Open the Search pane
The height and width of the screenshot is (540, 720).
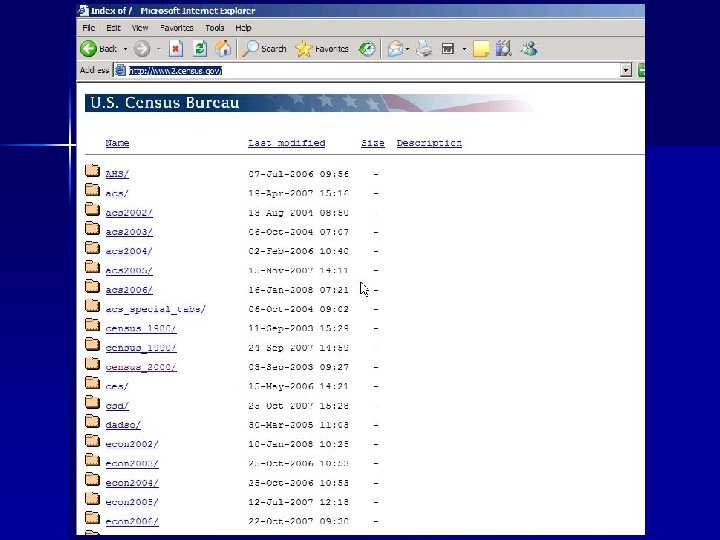pyautogui.click(x=264, y=49)
